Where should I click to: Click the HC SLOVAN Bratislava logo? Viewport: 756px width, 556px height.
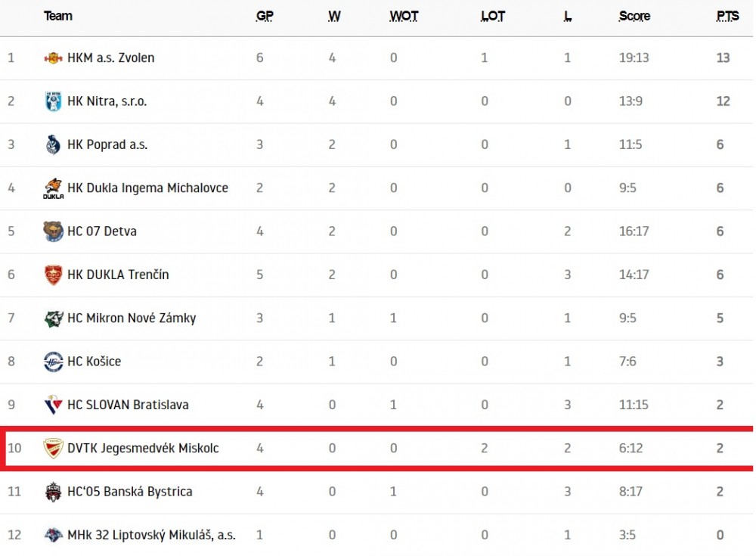53,405
